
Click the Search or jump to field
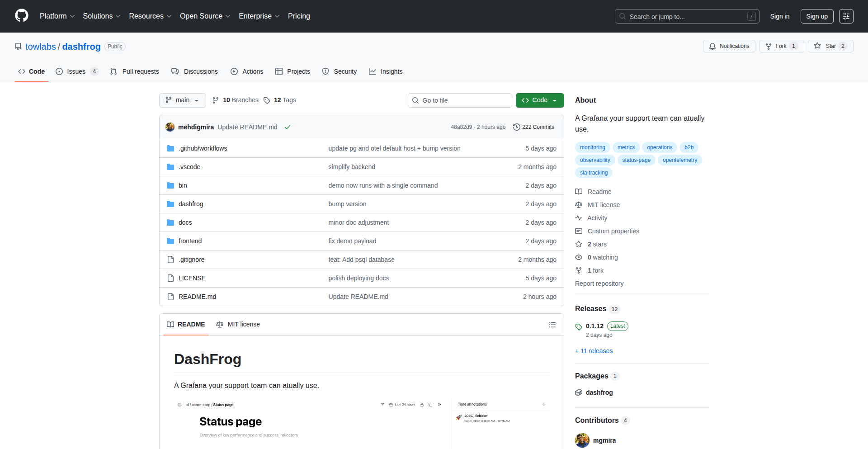pos(687,16)
